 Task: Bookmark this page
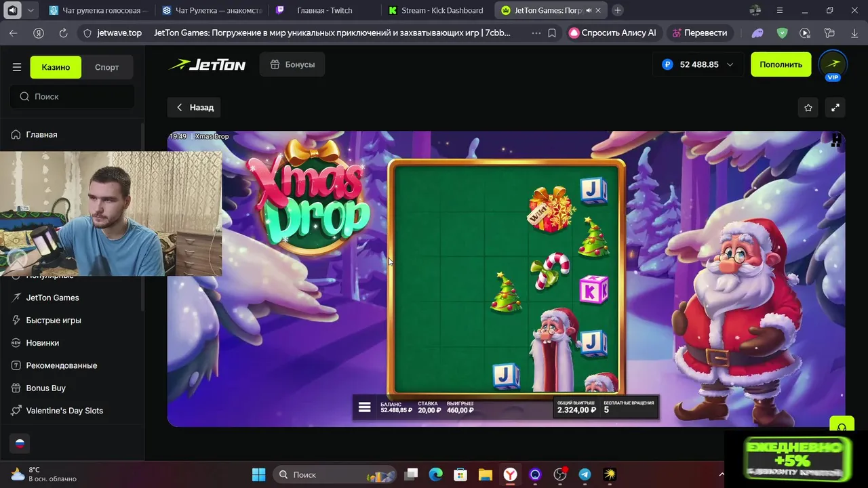tap(552, 33)
